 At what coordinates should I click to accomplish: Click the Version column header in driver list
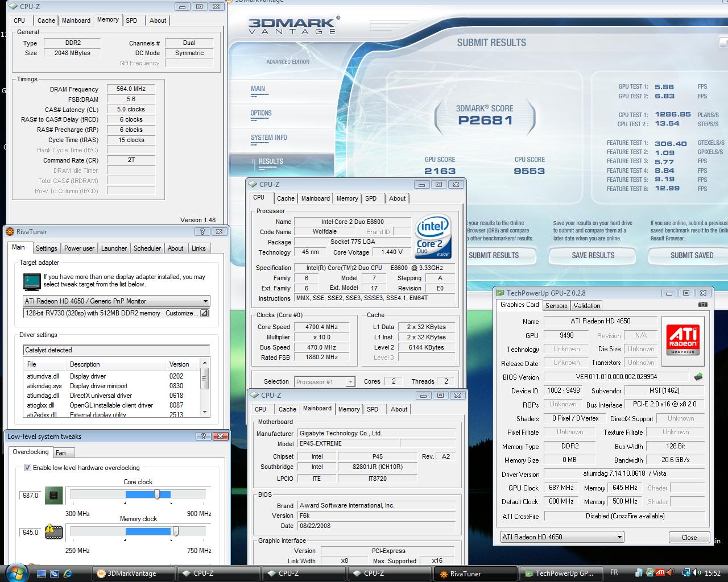183,364
